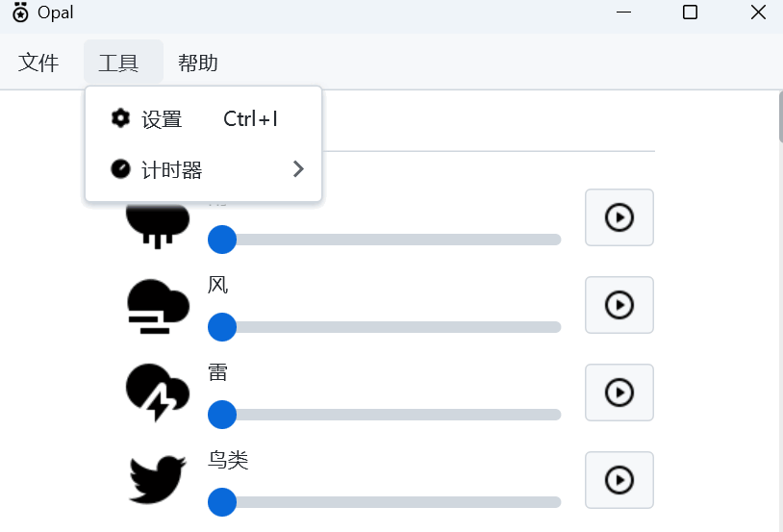Click the bird icon for 鸟类

157,479
